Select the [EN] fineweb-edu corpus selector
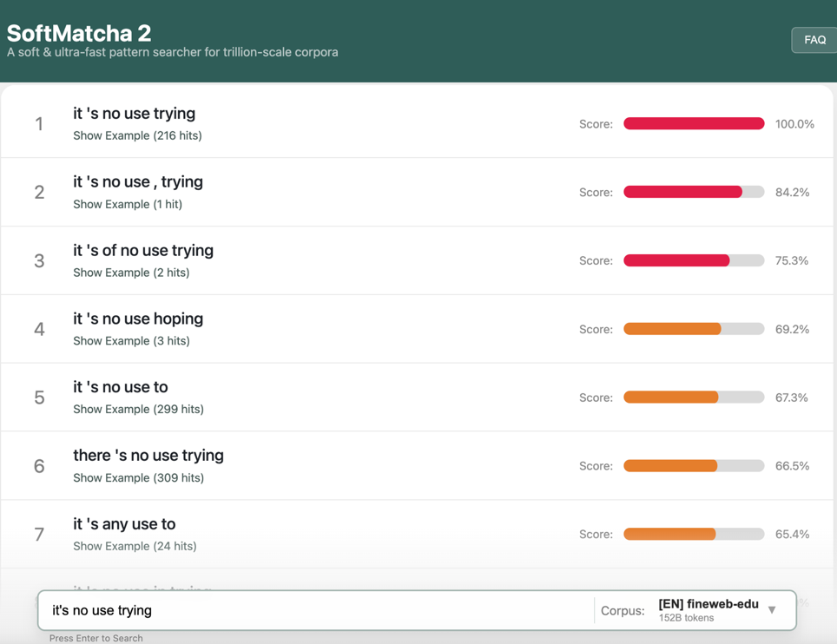Image resolution: width=837 pixels, height=644 pixels. 708,610
